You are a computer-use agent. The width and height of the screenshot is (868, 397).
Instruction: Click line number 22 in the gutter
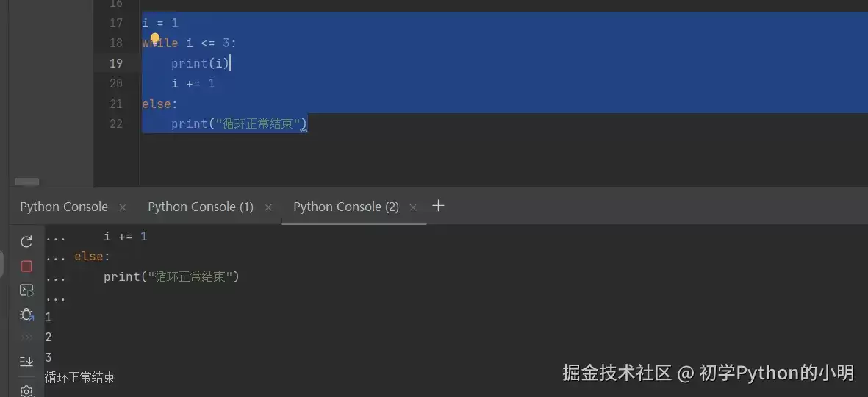pyautogui.click(x=115, y=124)
